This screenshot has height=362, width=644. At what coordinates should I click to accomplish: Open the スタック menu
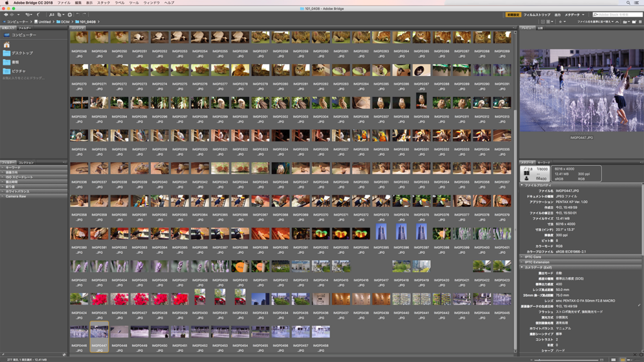[x=104, y=3]
